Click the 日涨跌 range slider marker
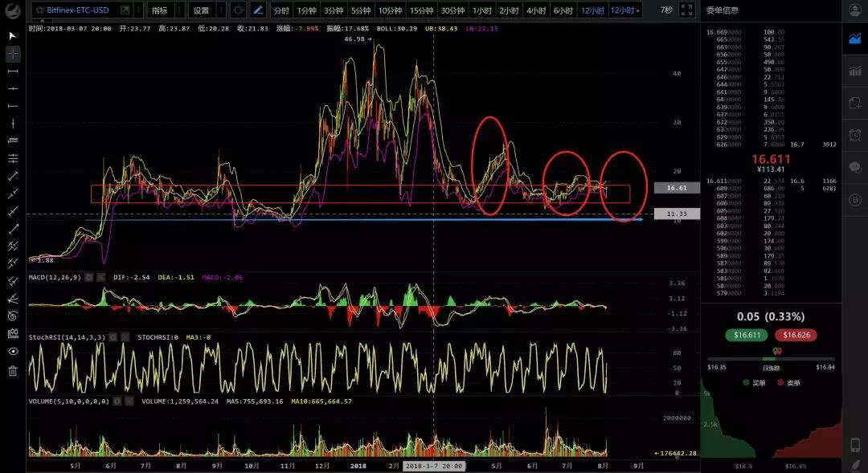This screenshot has height=473, width=868. (x=776, y=352)
